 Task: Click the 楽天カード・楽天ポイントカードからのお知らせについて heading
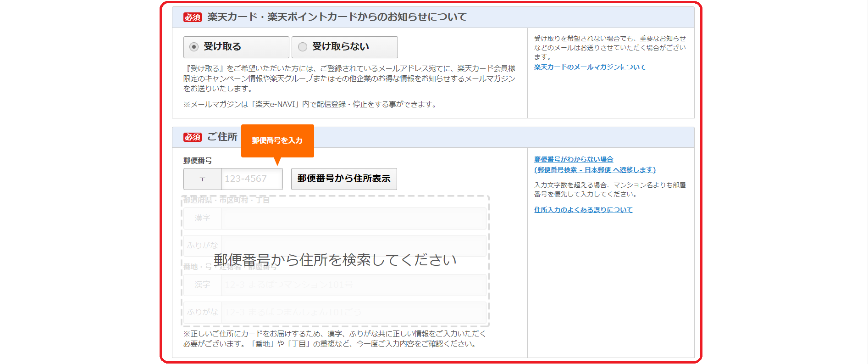(x=337, y=17)
